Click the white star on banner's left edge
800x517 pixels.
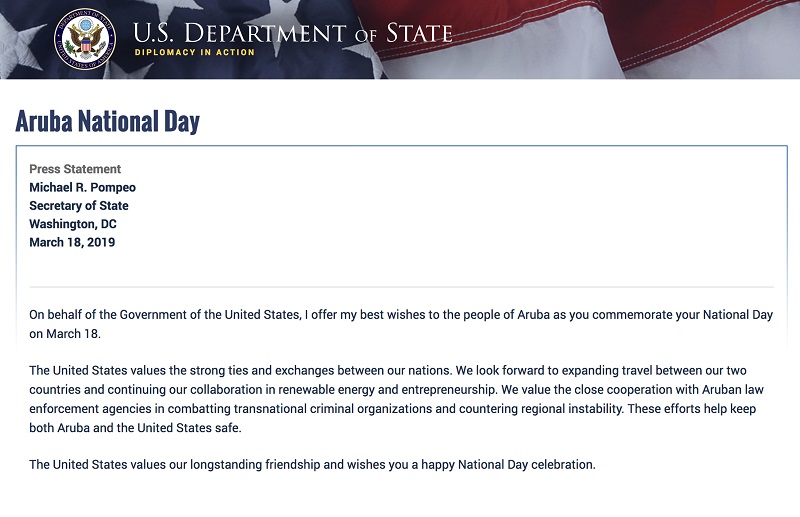[x=18, y=47]
